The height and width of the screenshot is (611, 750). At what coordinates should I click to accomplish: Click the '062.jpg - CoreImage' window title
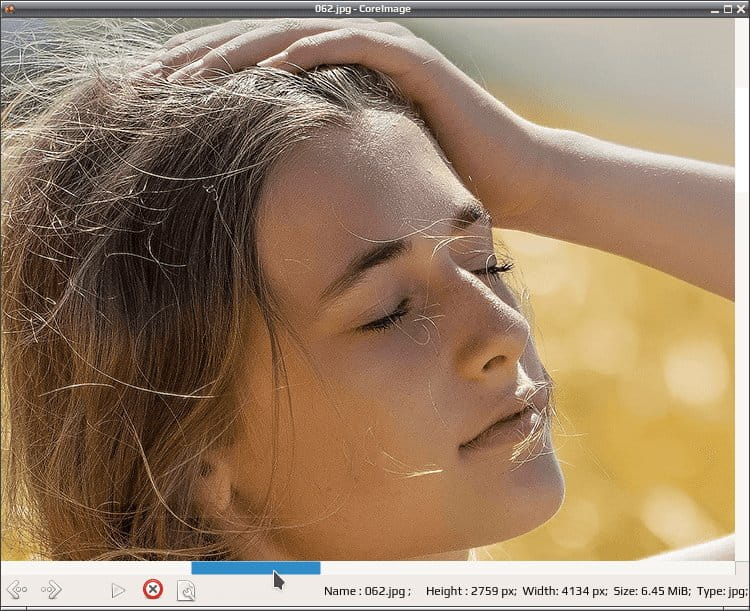click(x=363, y=9)
